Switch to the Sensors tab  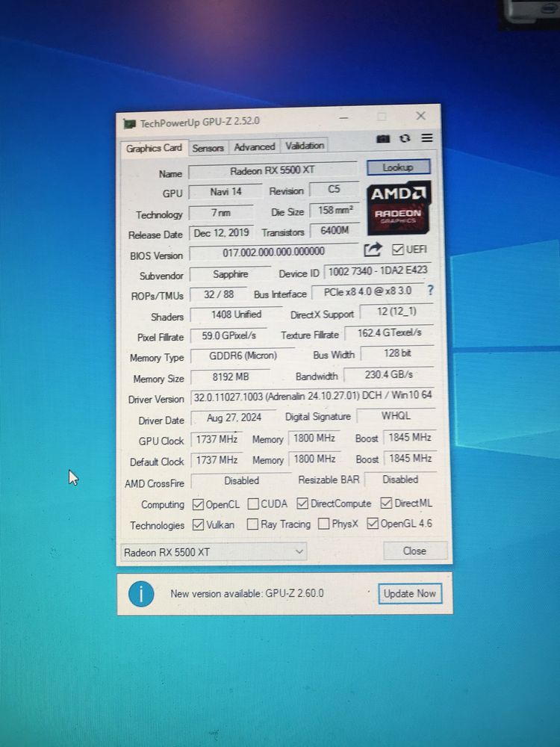point(208,148)
